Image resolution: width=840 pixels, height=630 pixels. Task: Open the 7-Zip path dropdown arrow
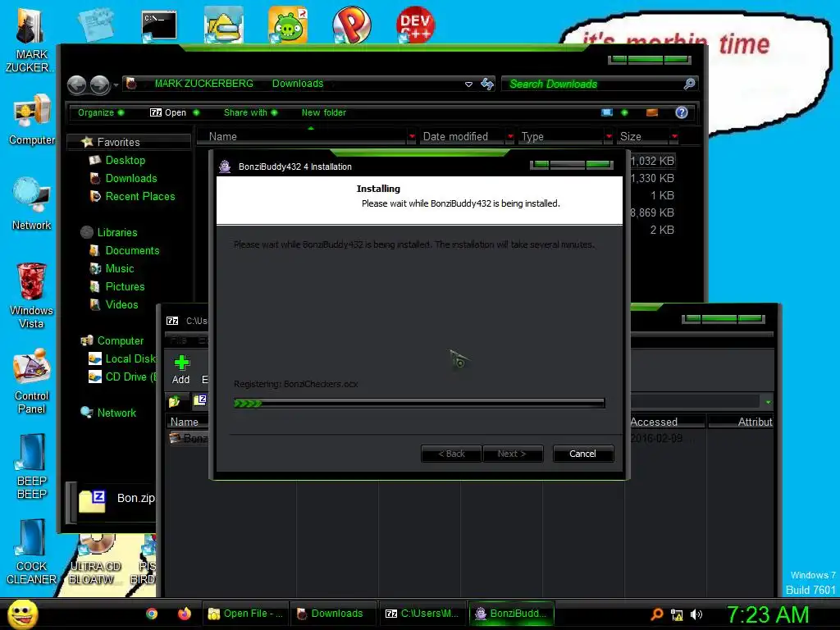click(768, 402)
